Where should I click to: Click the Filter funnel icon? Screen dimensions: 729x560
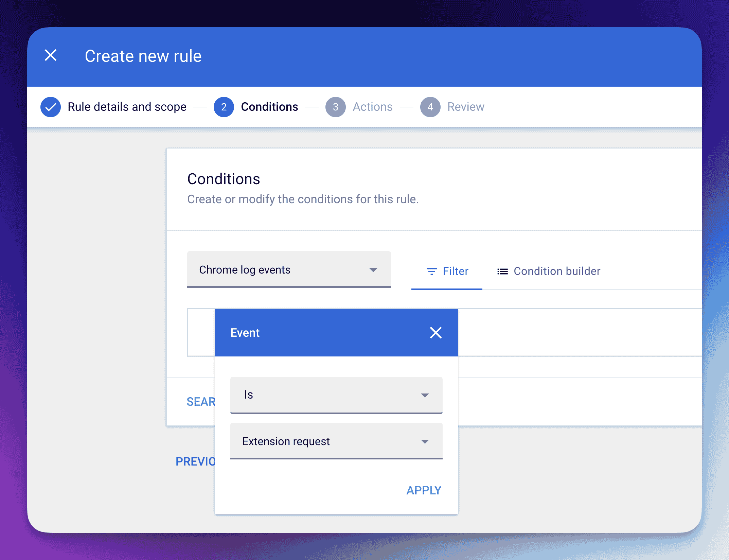tap(431, 271)
